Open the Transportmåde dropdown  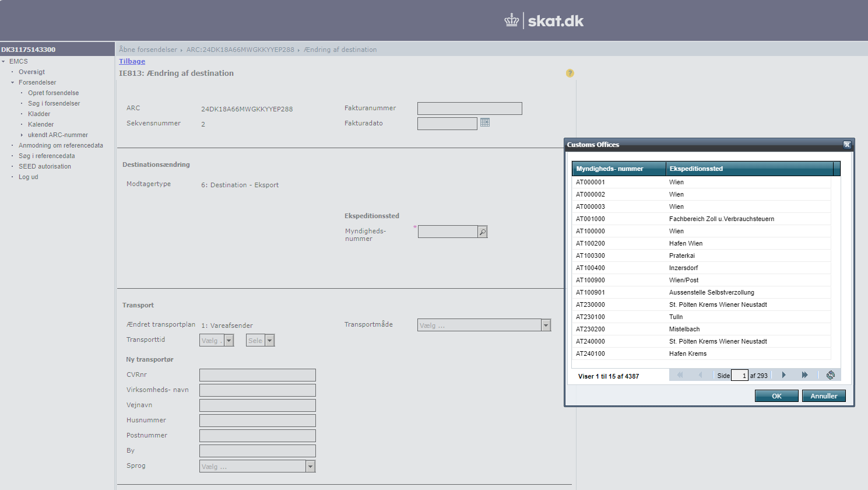coord(546,325)
